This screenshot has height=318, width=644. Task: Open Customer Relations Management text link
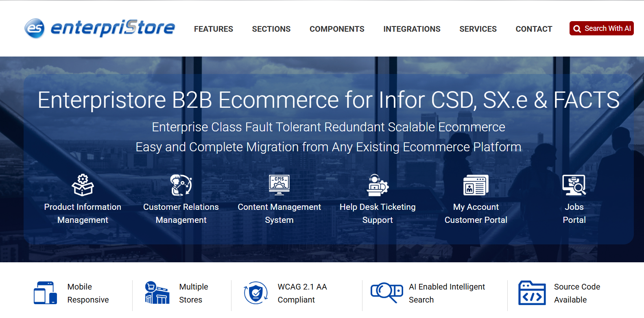click(x=181, y=213)
